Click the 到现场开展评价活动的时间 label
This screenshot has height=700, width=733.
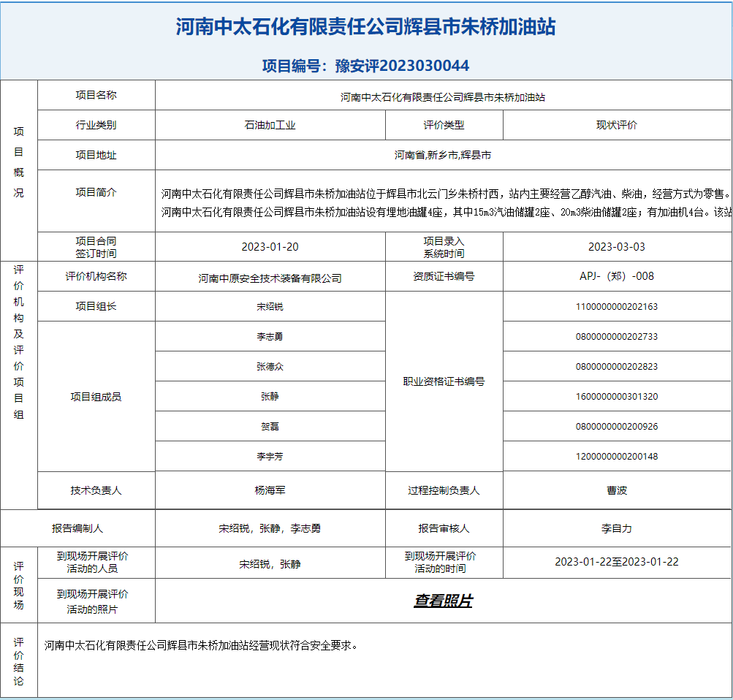440,562
